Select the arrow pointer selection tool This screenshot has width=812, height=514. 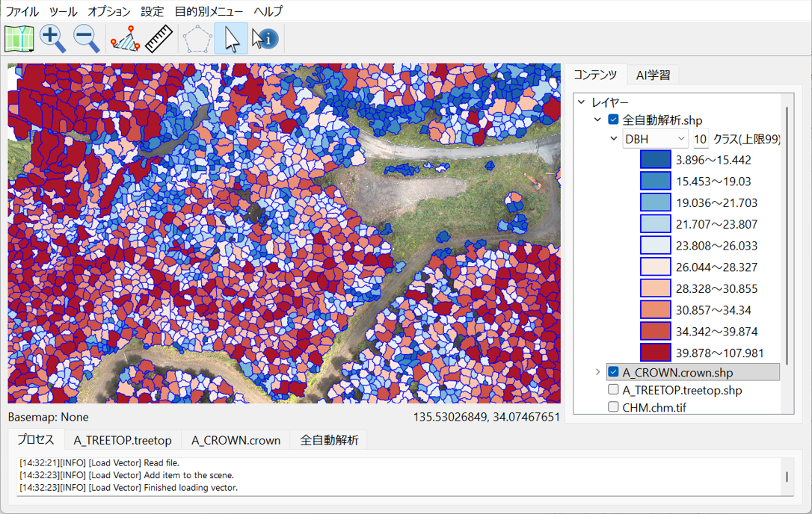232,39
